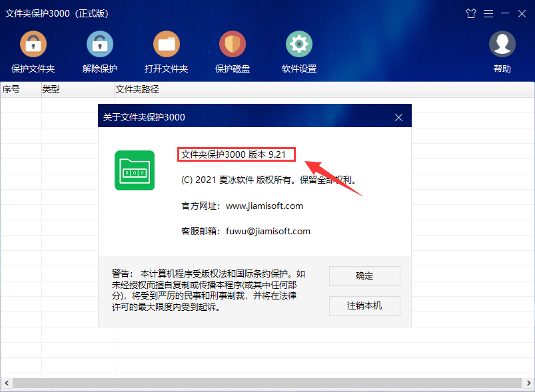
Task: Click the main window title 文件夹保护3000 (正式版)
Action: coord(57,13)
